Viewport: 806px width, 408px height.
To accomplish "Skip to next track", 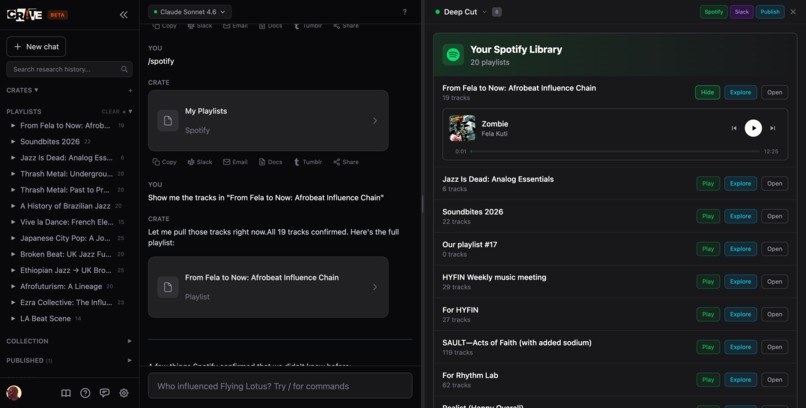I will point(772,128).
